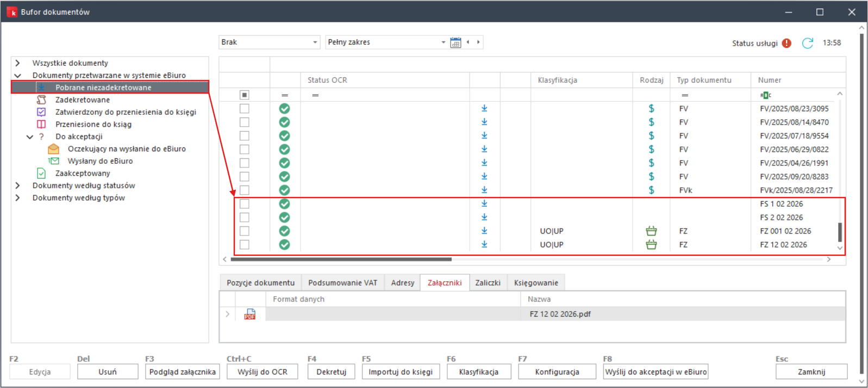Open the calendar date picker icon

pyautogui.click(x=455, y=42)
